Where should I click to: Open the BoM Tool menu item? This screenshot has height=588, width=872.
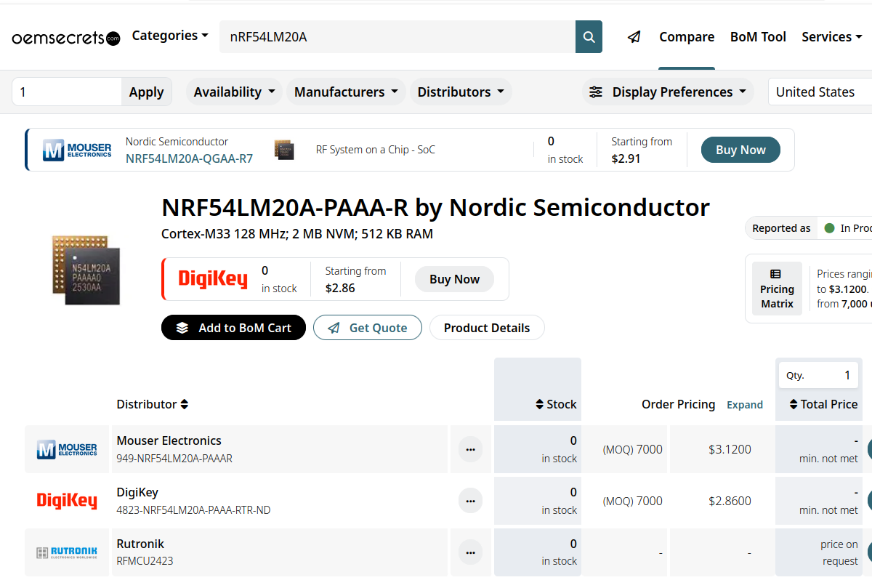(758, 37)
